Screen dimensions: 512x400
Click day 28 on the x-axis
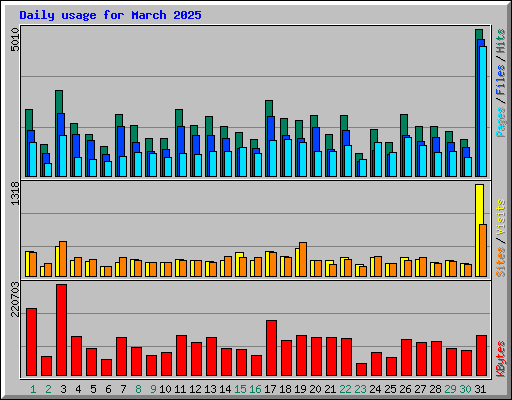pyautogui.click(x=435, y=389)
